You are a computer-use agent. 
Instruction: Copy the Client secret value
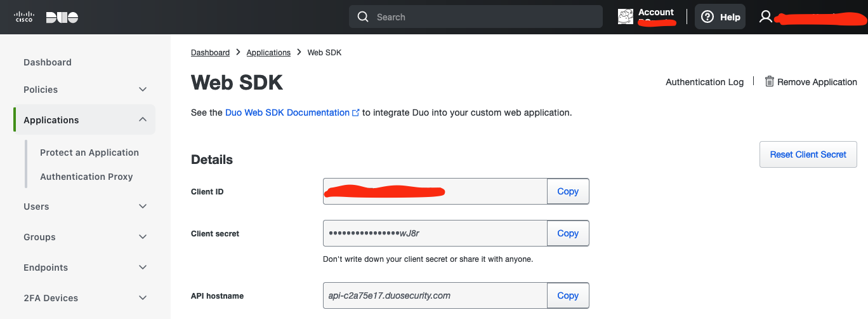(x=568, y=233)
